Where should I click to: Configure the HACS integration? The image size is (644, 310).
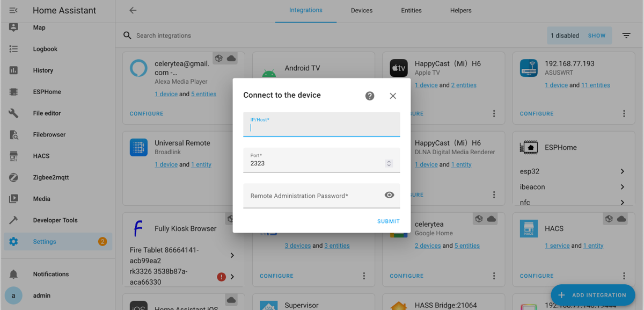(537, 276)
